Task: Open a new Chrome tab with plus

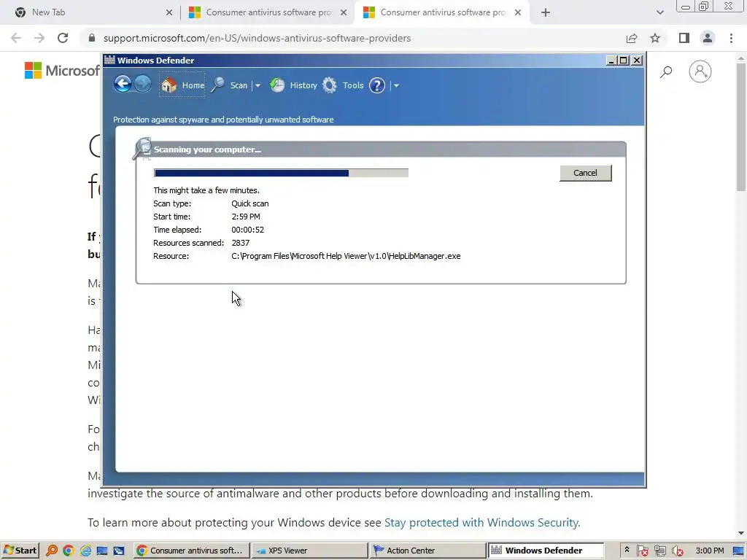Action: [546, 12]
